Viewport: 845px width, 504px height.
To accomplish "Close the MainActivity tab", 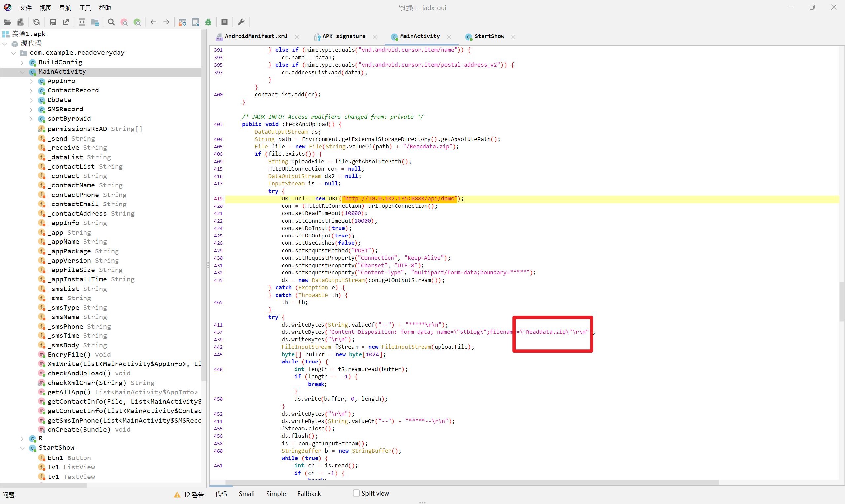I will click(449, 37).
